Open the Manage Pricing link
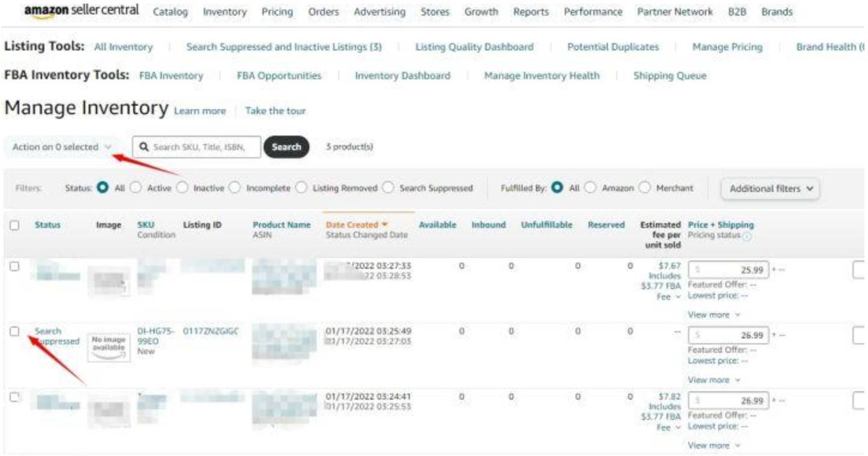 coord(728,47)
